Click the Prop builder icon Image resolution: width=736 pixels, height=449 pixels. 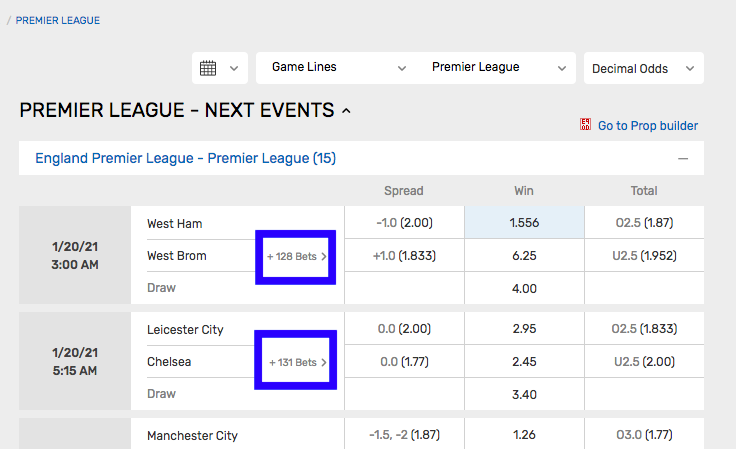(x=585, y=124)
